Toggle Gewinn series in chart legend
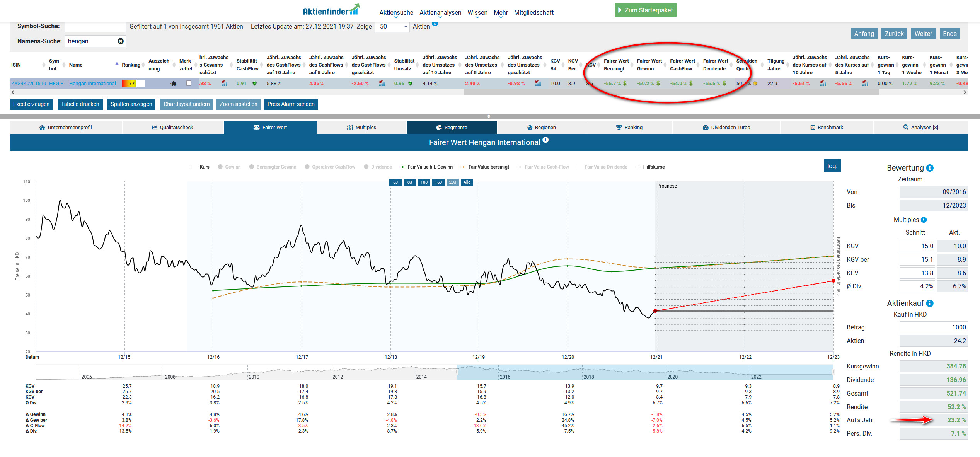 coord(229,167)
